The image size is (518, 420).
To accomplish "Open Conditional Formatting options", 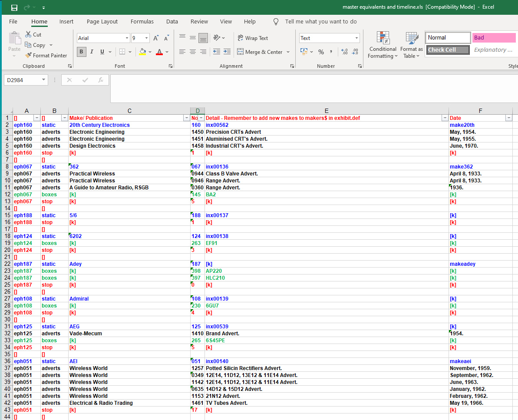I will coord(383,45).
